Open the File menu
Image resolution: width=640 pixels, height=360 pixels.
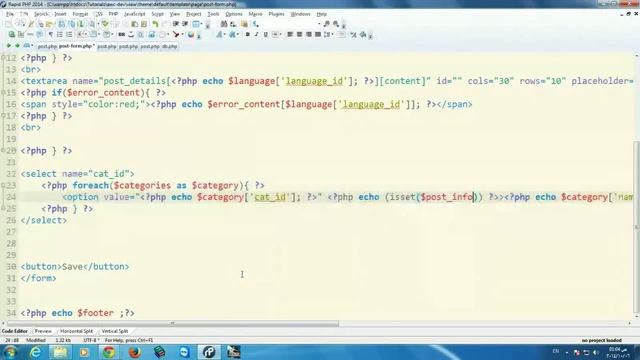coord(10,14)
